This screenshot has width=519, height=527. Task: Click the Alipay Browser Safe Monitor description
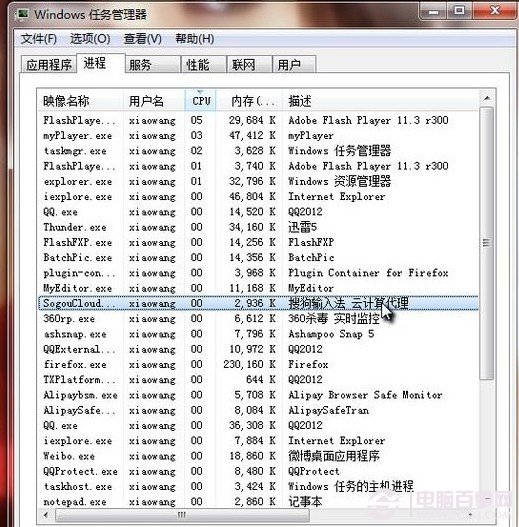[x=365, y=395]
